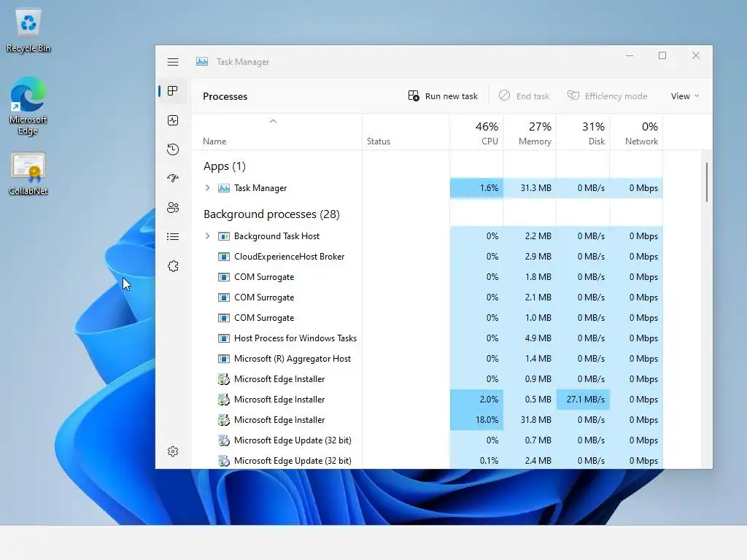The image size is (747, 560).
Task: Expand the Task Manager app row
Action: click(207, 187)
